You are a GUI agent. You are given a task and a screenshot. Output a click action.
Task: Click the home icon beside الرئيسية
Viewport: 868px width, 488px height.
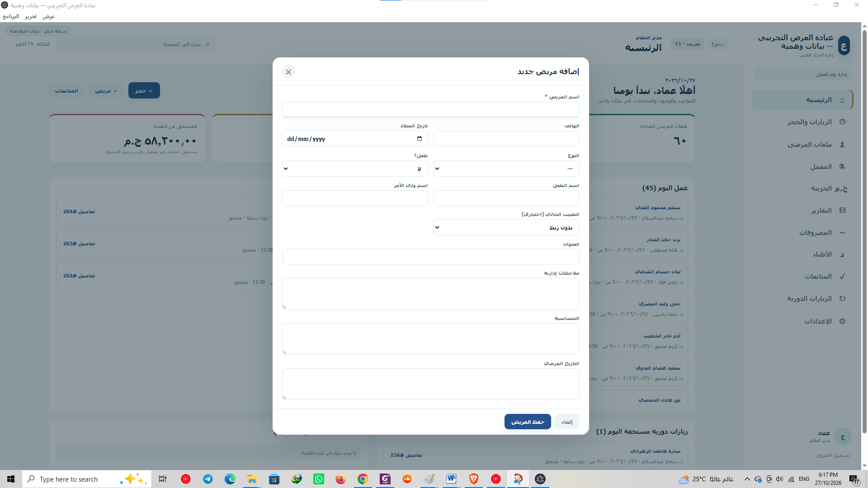(x=842, y=100)
